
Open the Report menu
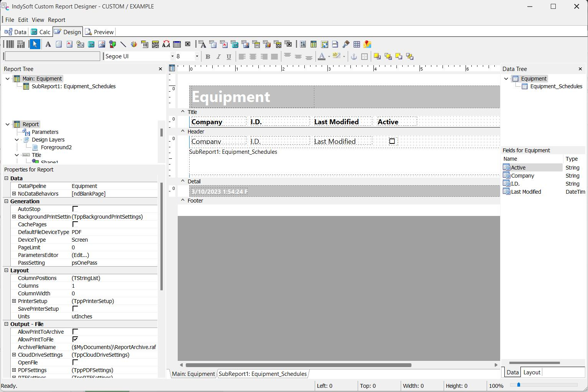(56, 20)
